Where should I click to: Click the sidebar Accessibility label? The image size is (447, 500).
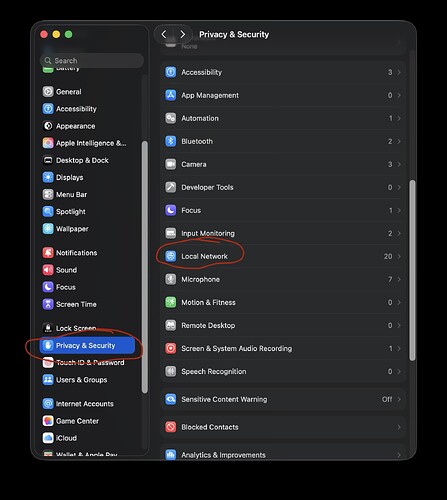pyautogui.click(x=76, y=109)
